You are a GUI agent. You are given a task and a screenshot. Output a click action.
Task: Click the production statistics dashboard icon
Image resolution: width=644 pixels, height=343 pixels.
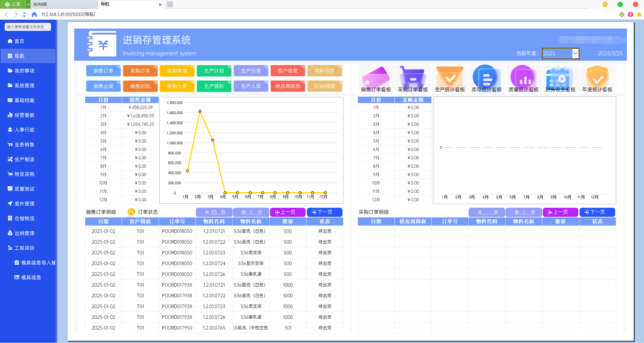click(x=449, y=77)
